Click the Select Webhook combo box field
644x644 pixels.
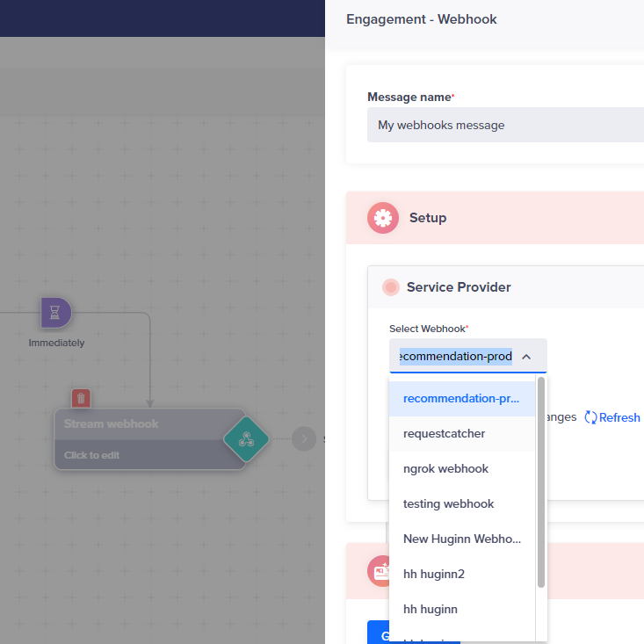pyautogui.click(x=457, y=357)
